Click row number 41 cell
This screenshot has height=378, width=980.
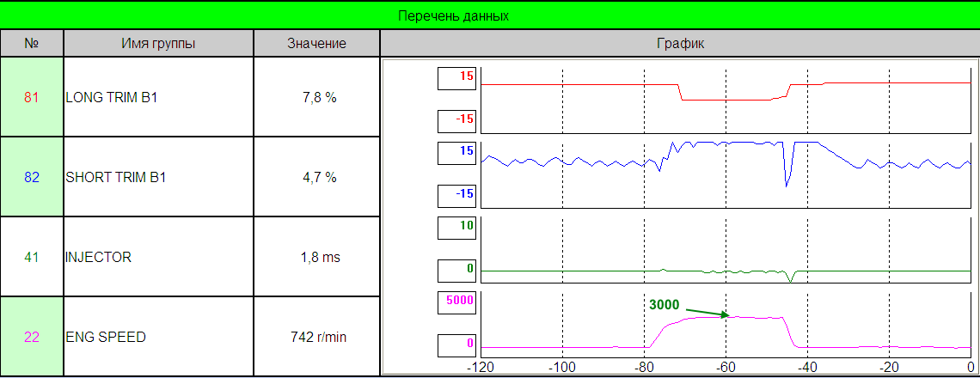click(x=32, y=257)
